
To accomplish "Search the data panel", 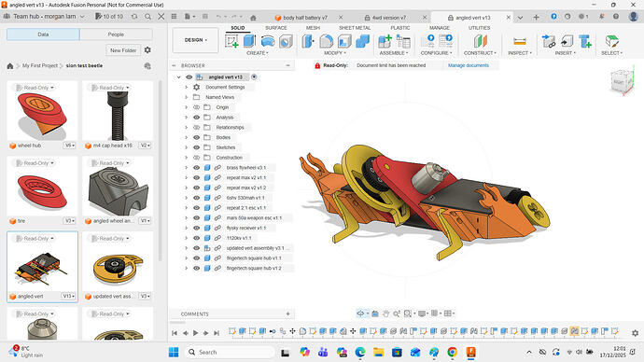I will click(x=147, y=17).
